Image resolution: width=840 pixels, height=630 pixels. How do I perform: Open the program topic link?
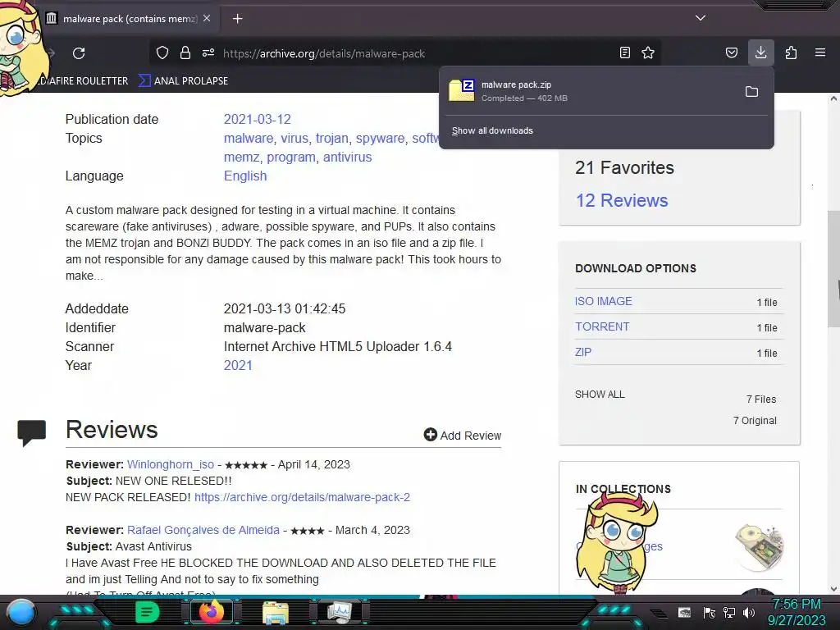[x=291, y=157]
